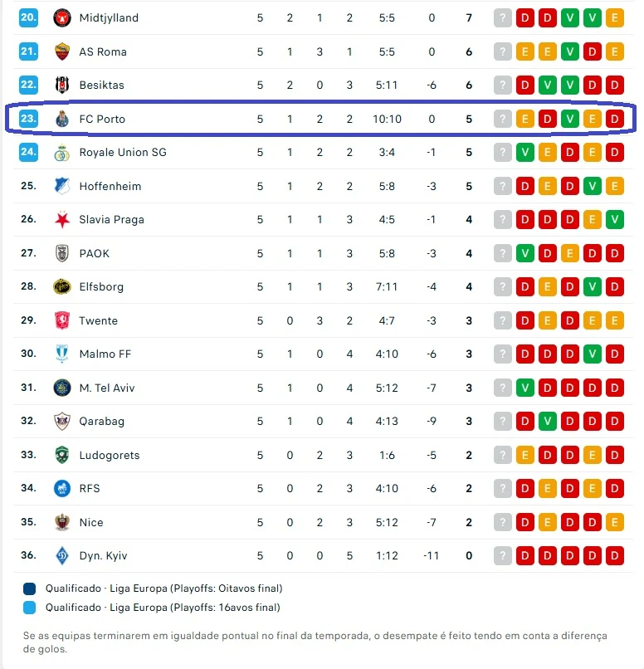Open M. Tel Aviv's green V result badge

point(525,388)
